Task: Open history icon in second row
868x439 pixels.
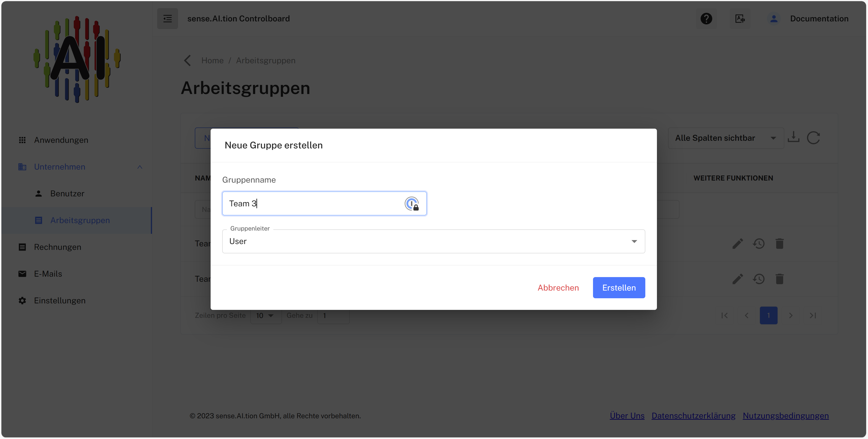Action: pyautogui.click(x=759, y=279)
